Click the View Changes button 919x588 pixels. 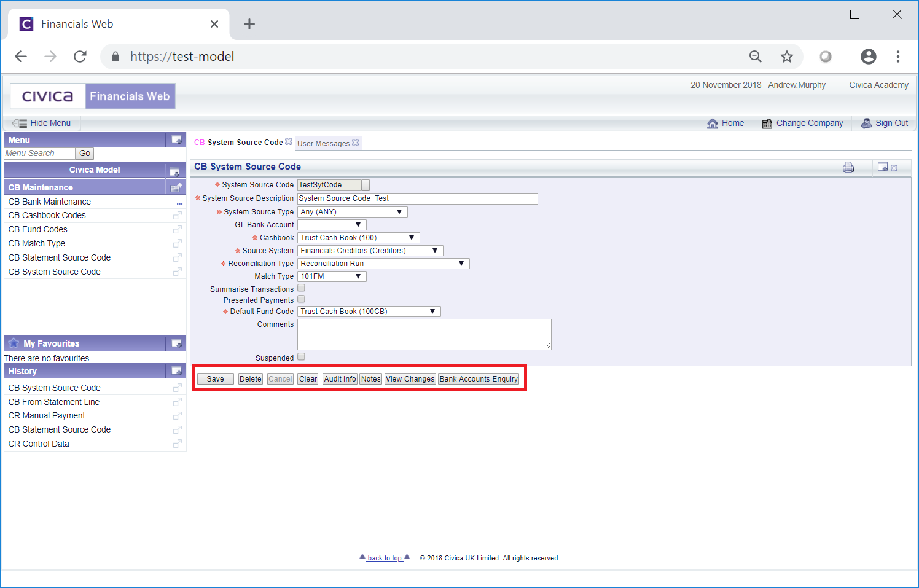[410, 379]
